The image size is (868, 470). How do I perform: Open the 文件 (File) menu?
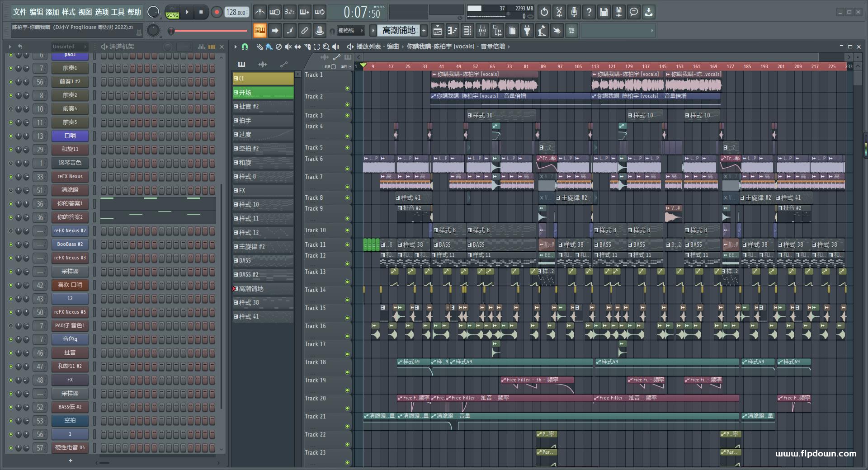(19, 12)
